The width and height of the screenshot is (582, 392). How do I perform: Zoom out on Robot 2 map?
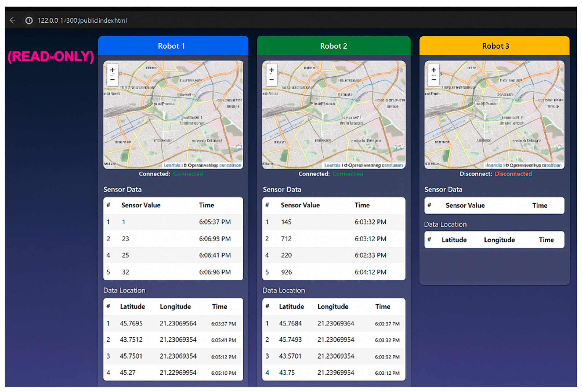coord(271,80)
